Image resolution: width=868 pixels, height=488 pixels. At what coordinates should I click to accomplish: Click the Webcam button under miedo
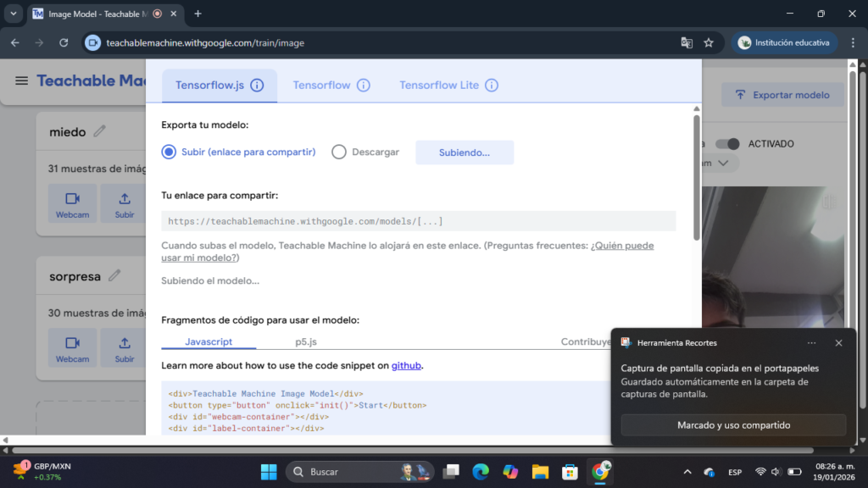pos(72,203)
